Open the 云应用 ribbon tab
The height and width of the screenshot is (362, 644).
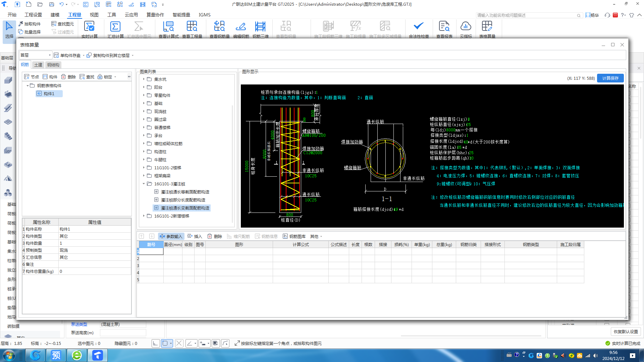pyautogui.click(x=131, y=15)
